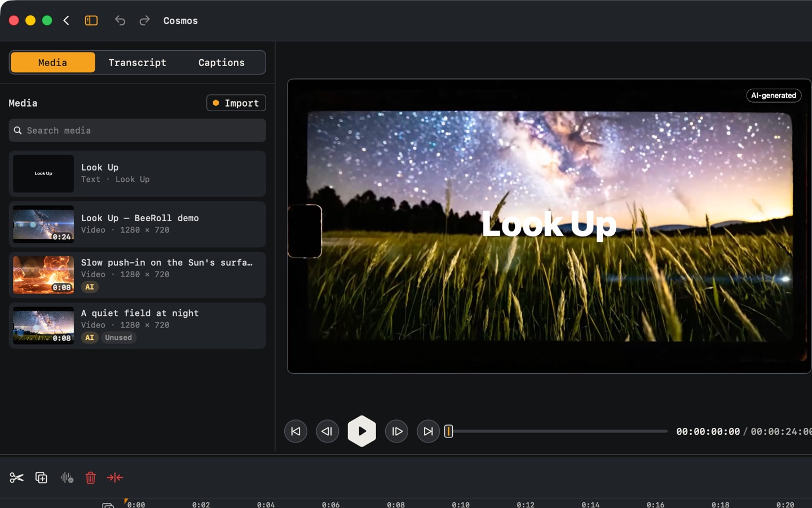The image size is (812, 508).
Task: Select the A quiet field at night clip
Action: (x=138, y=326)
